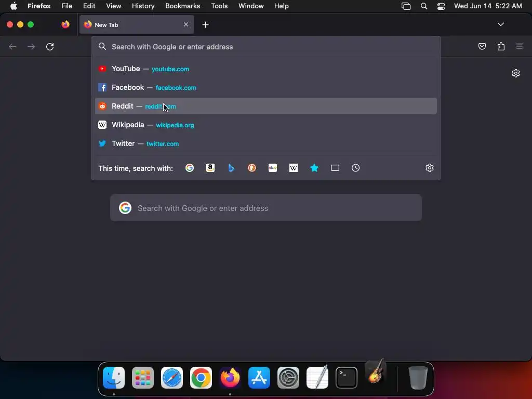Viewport: 532px width, 399px height.
Task: Open the History menu
Action: 143,6
